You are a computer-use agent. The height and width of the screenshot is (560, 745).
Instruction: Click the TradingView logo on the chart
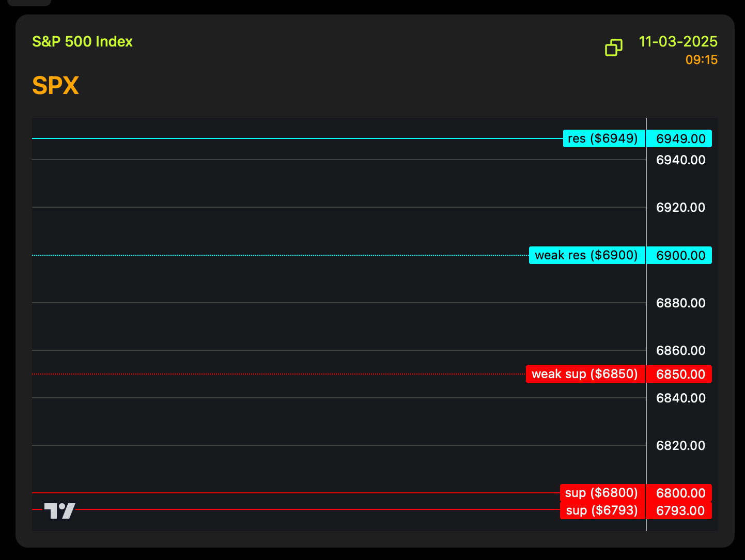tap(60, 510)
